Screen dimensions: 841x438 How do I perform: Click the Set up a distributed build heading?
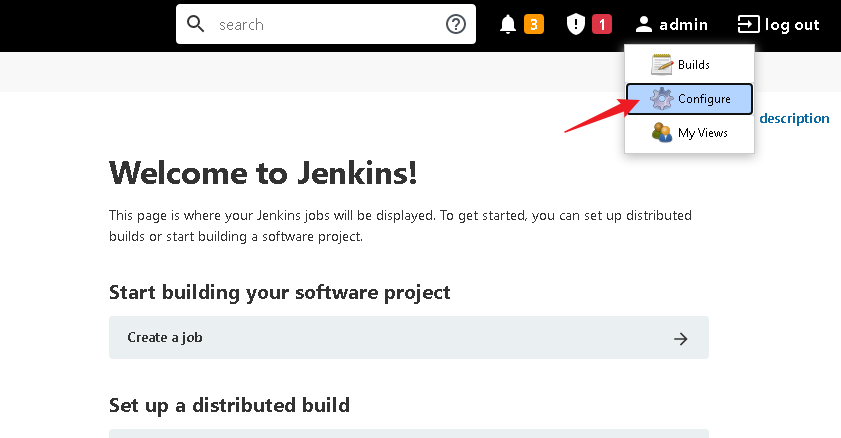[x=229, y=405]
